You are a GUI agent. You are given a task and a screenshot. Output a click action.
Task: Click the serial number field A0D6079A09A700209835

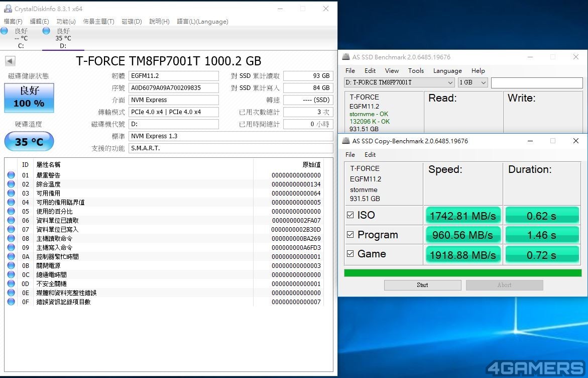pos(174,88)
